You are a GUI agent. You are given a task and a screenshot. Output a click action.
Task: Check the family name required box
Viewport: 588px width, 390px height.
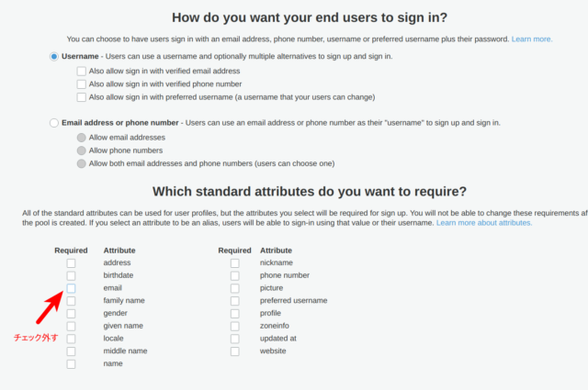(71, 301)
